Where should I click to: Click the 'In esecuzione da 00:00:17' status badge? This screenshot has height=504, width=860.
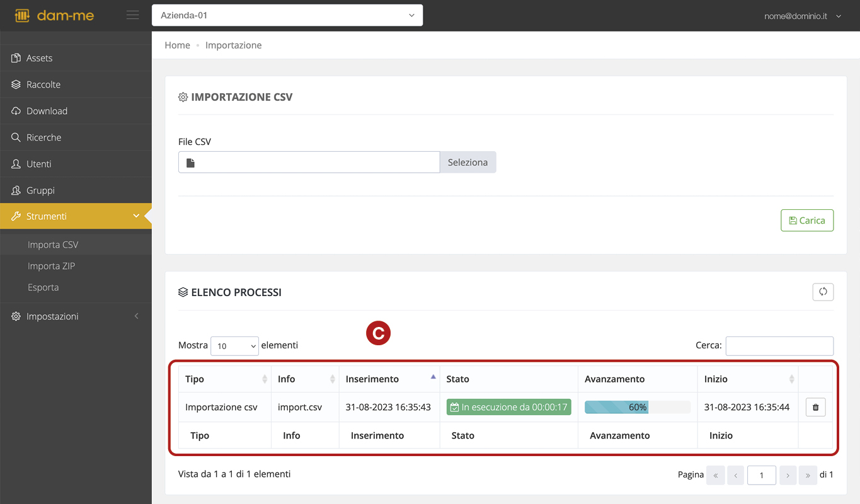click(508, 407)
